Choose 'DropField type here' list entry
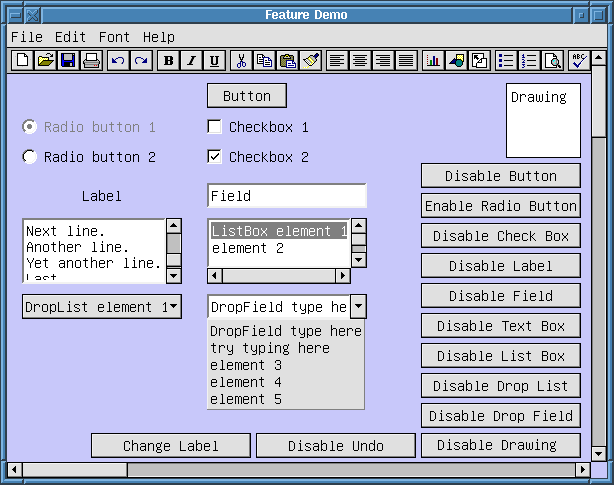 [x=285, y=331]
